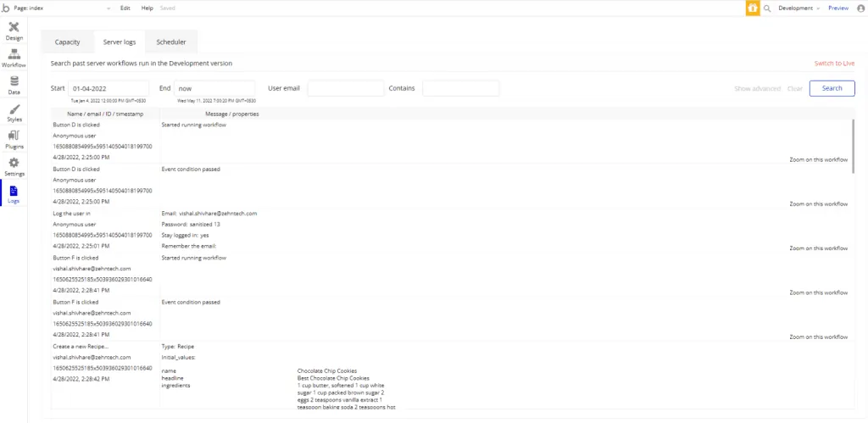Zoom on Button D 'Started running workflow' entry

tap(818, 159)
